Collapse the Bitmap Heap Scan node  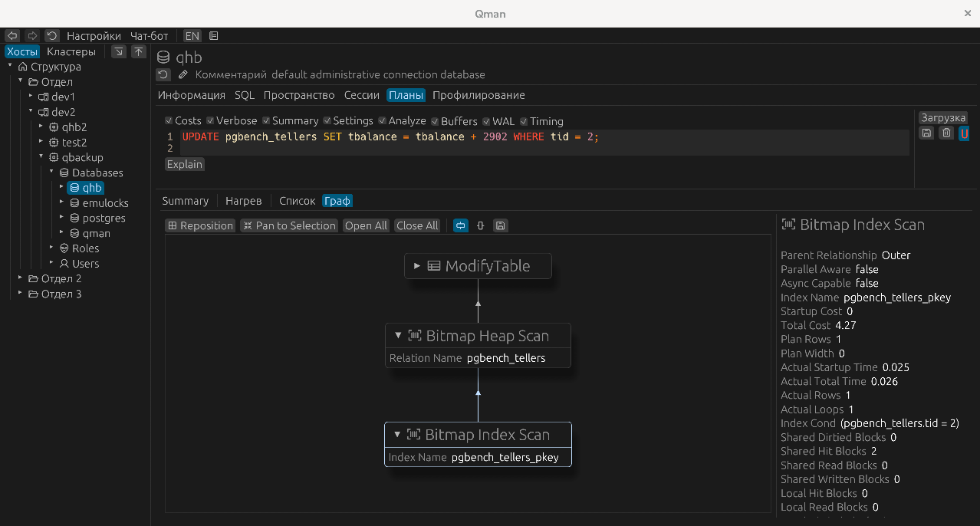pyautogui.click(x=398, y=336)
